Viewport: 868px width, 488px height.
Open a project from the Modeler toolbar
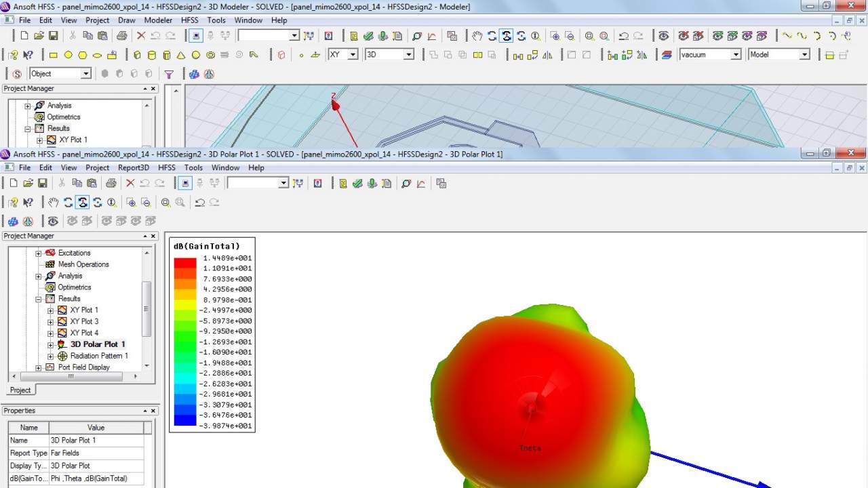tap(39, 36)
